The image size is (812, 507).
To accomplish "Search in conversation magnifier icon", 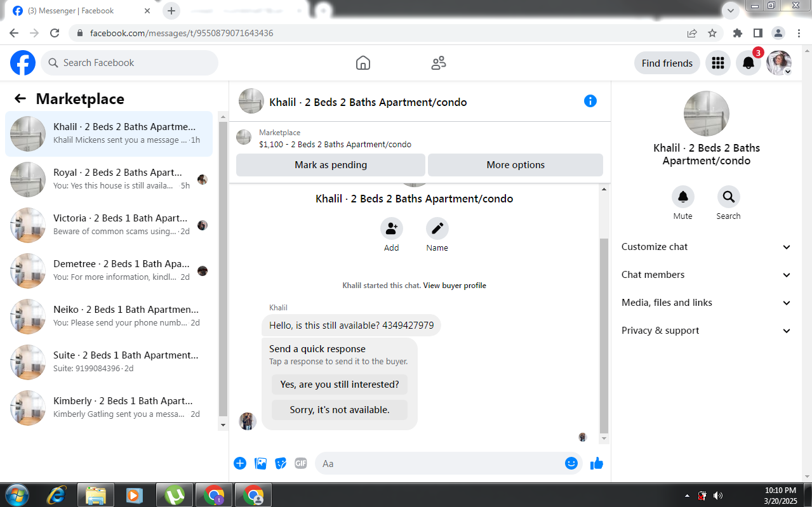I will coord(729,197).
